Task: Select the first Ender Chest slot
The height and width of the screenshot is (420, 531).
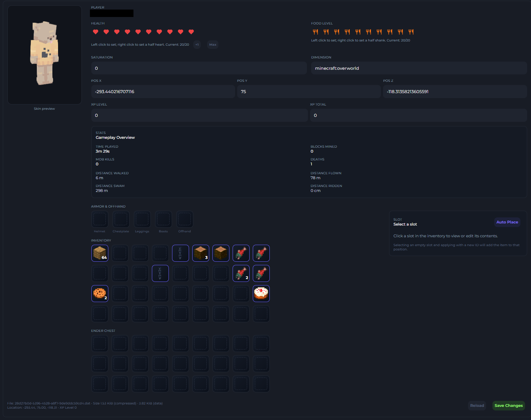Action: pyautogui.click(x=100, y=344)
